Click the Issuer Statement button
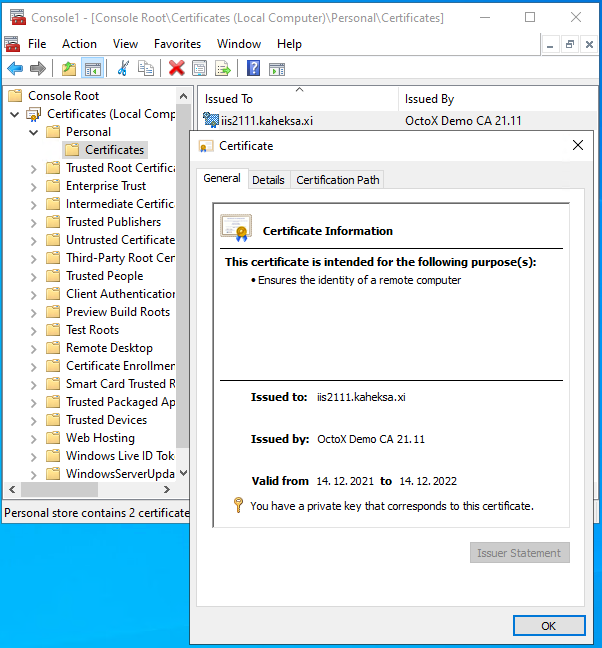 pyautogui.click(x=519, y=553)
